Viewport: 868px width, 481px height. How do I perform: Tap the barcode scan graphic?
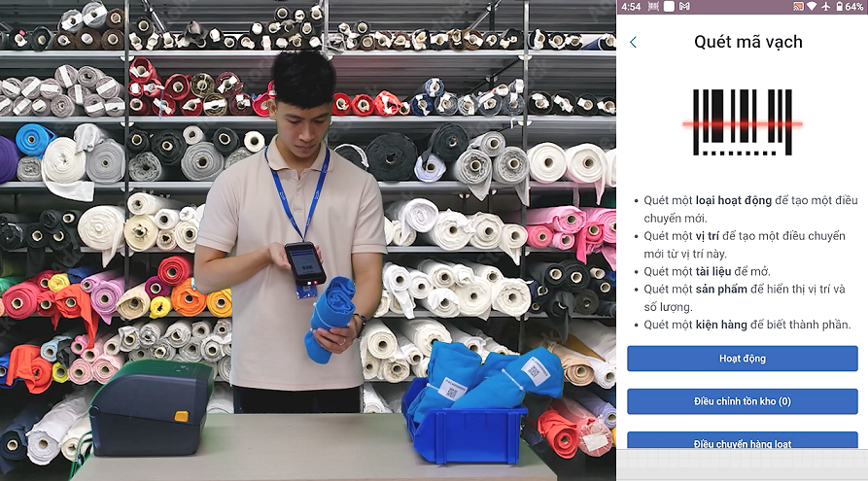[742, 122]
